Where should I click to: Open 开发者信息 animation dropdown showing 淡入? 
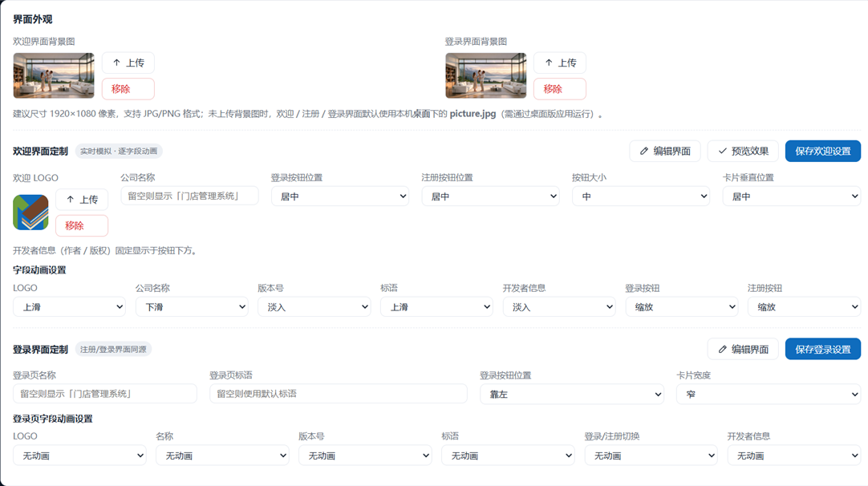pos(559,306)
